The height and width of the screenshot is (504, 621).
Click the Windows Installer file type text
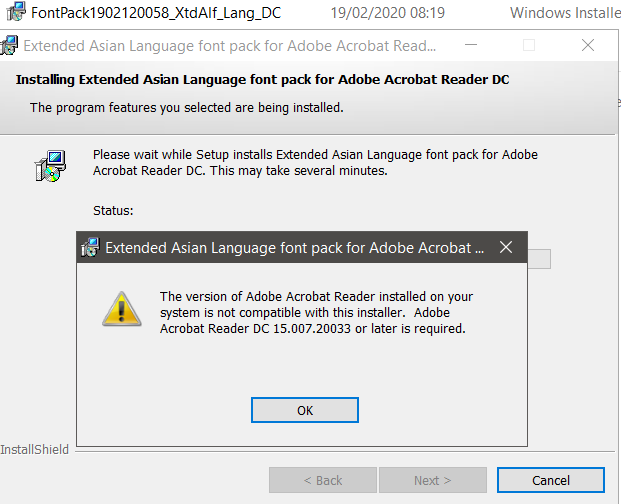564,13
